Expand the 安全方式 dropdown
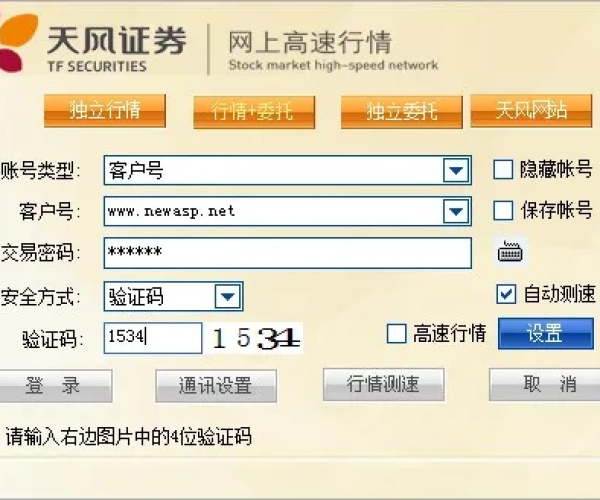The image size is (600, 500). [x=228, y=296]
